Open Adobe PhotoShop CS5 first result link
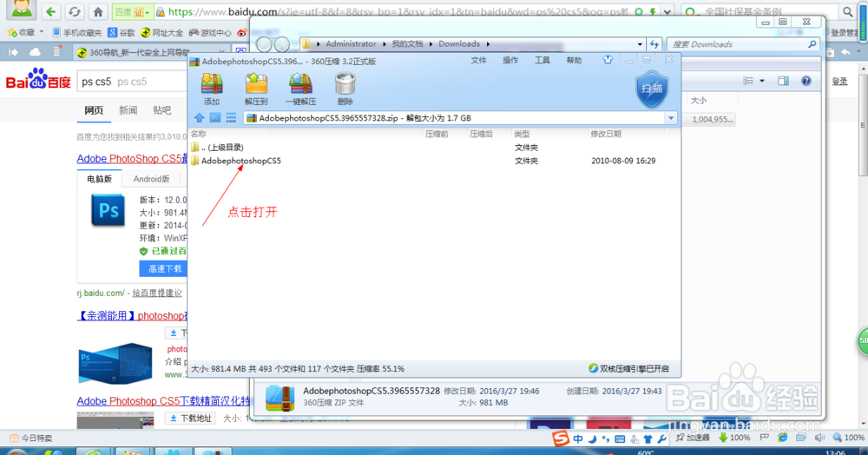 click(x=132, y=159)
